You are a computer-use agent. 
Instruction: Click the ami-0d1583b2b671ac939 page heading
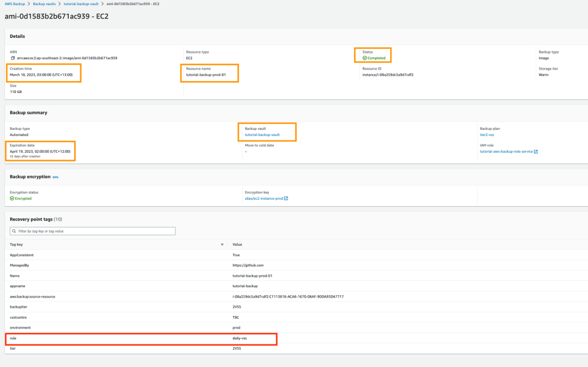tap(56, 16)
